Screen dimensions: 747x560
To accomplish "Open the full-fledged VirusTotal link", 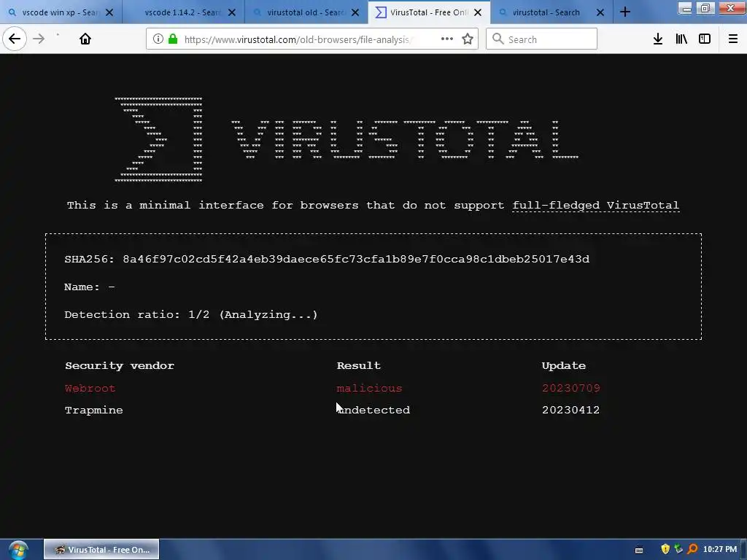I will click(x=595, y=205).
